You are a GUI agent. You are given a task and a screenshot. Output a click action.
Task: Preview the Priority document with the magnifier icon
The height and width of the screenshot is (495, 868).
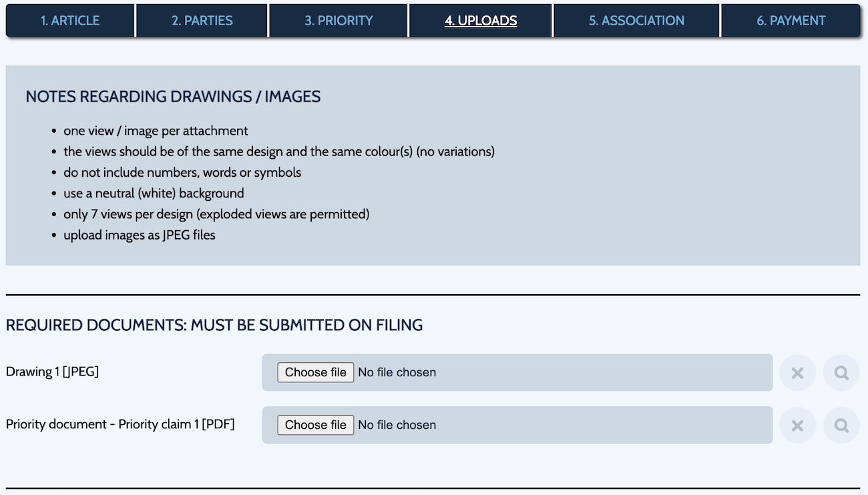click(841, 426)
